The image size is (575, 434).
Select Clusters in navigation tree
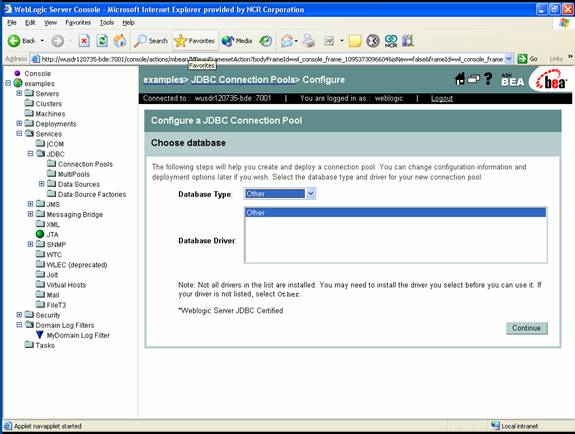tap(48, 103)
